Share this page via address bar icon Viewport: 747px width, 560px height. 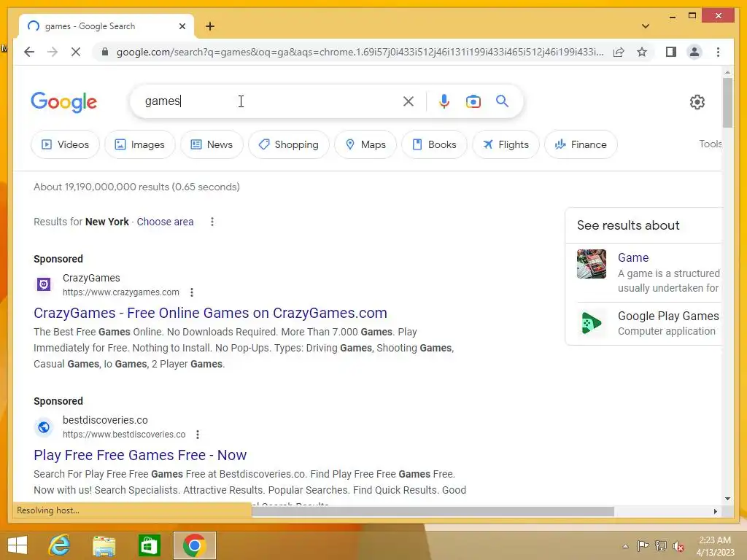pyautogui.click(x=619, y=52)
